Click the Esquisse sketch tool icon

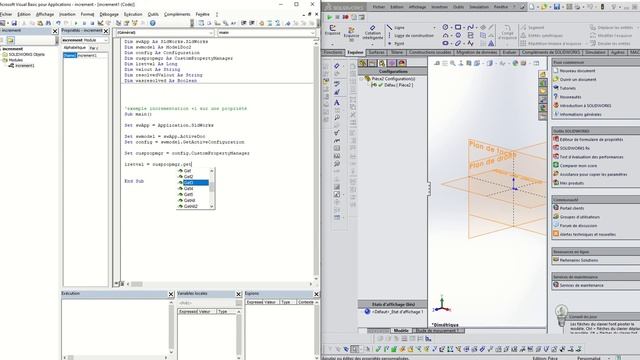pos(332,30)
